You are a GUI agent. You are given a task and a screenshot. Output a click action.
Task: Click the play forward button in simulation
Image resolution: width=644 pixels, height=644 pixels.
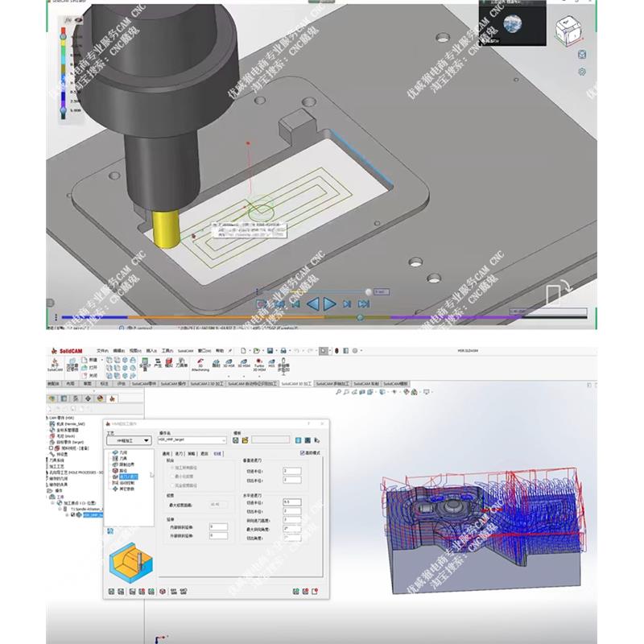pos(329,304)
